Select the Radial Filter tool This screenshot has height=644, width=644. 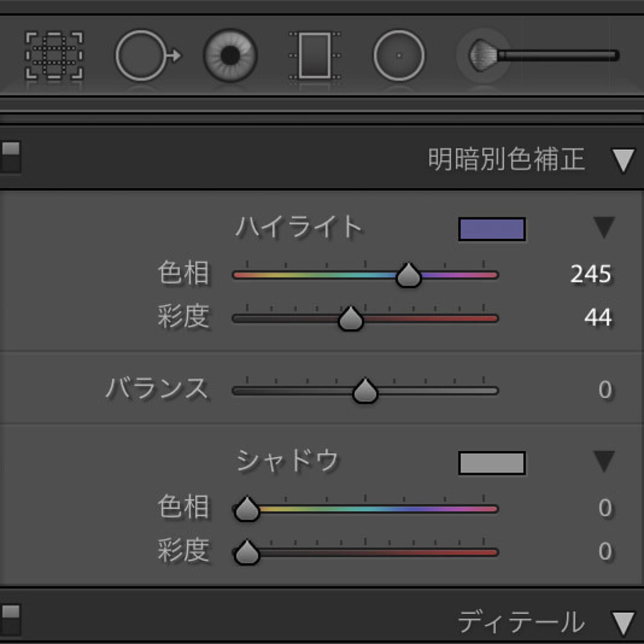(x=399, y=55)
